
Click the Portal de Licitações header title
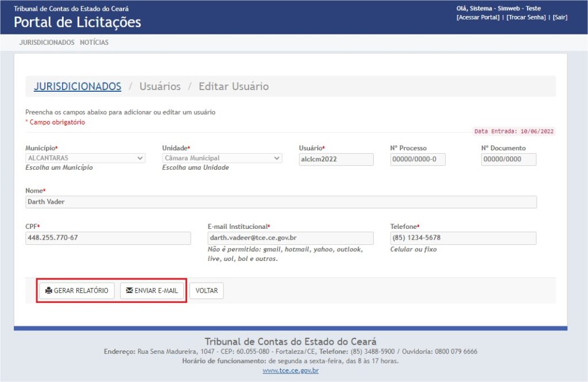pos(78,22)
